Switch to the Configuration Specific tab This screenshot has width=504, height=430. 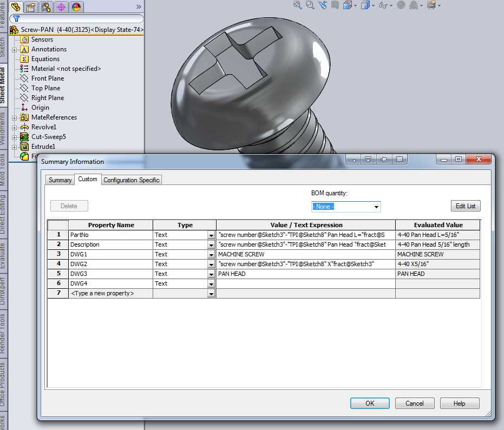(x=132, y=180)
